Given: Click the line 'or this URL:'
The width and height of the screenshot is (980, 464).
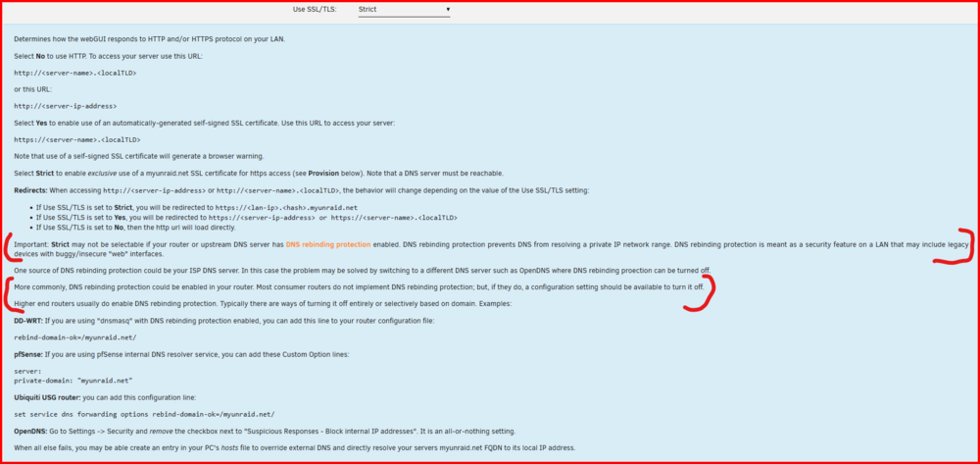Looking at the screenshot, I should click(x=32, y=90).
